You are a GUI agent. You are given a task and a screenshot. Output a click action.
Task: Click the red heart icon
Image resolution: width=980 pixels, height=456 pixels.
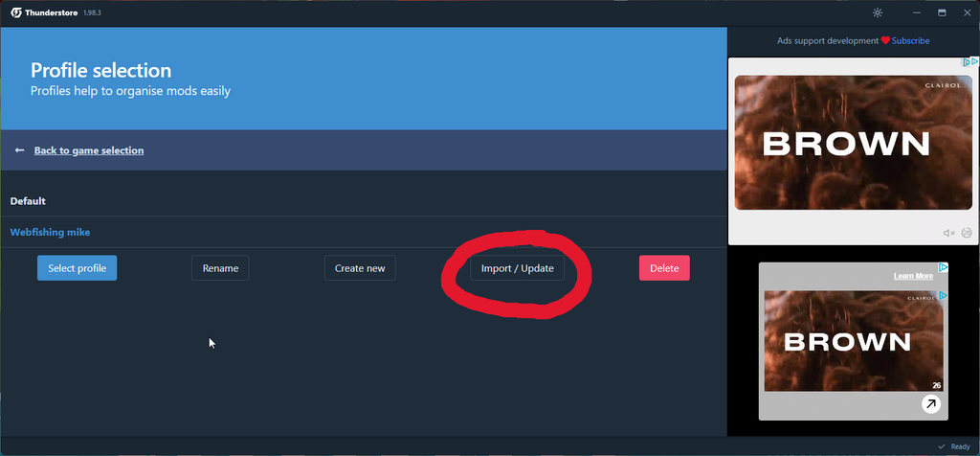pyautogui.click(x=885, y=41)
